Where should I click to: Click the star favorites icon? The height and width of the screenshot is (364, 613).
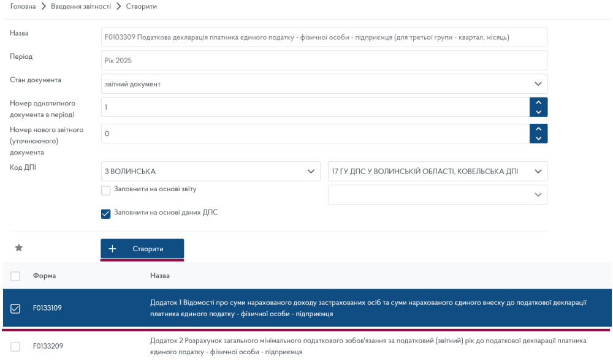(x=18, y=248)
